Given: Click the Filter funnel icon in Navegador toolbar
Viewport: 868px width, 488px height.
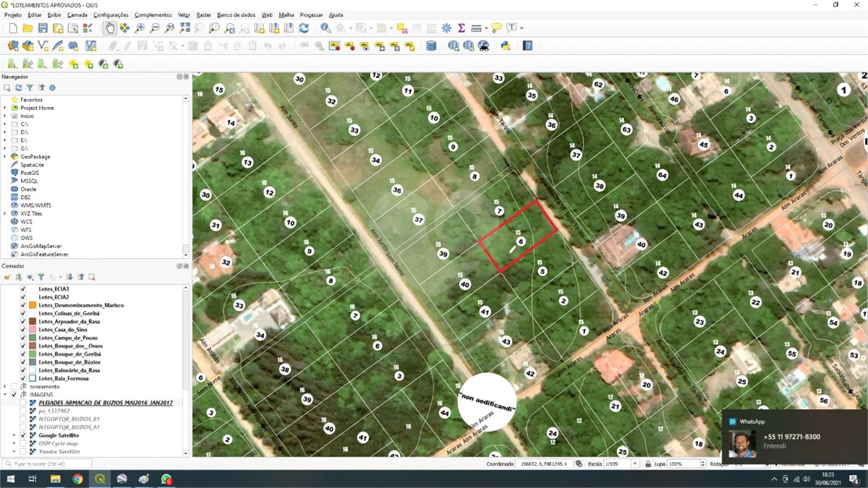Looking at the screenshot, I should point(30,87).
